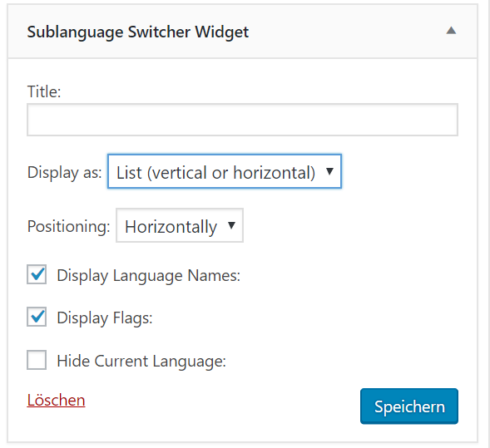This screenshot has height=448, width=490.
Task: Open the 'Display as' combo box
Action: [225, 171]
